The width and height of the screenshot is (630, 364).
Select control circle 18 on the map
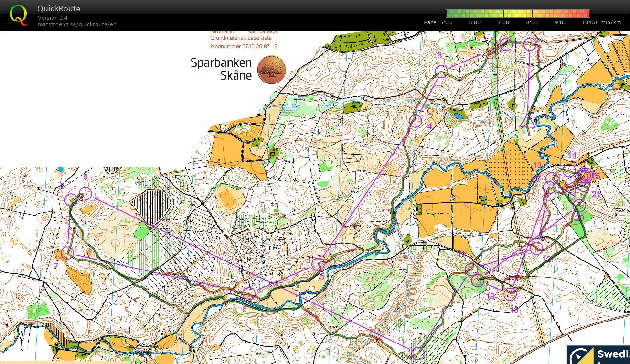[511, 294]
